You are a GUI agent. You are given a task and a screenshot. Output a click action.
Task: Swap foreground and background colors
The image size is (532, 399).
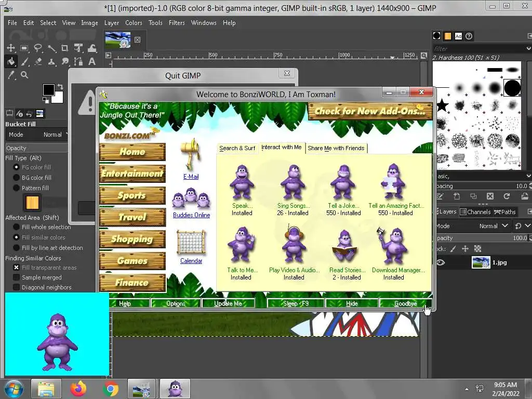pos(60,87)
